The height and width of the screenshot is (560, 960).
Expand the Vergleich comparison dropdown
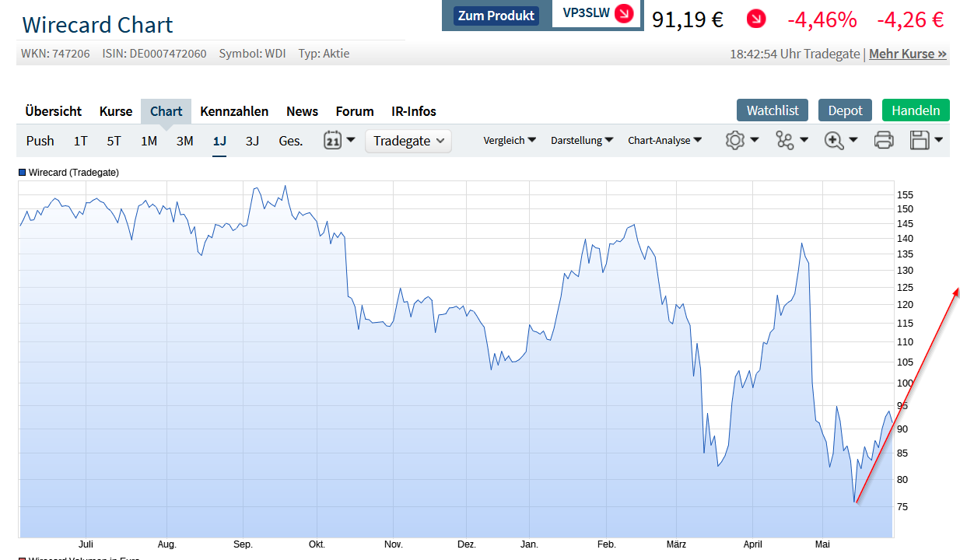click(x=510, y=140)
